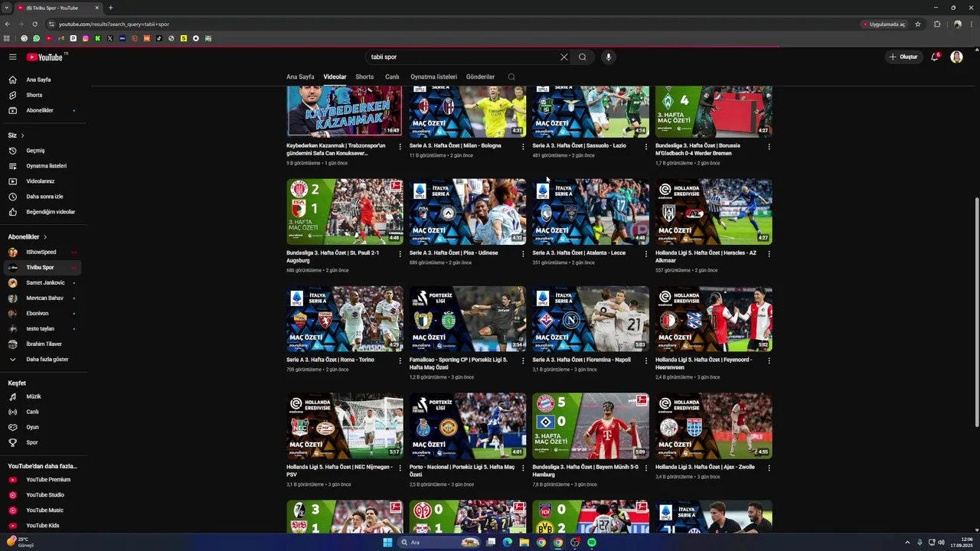Click the browser address bar

[452, 24]
